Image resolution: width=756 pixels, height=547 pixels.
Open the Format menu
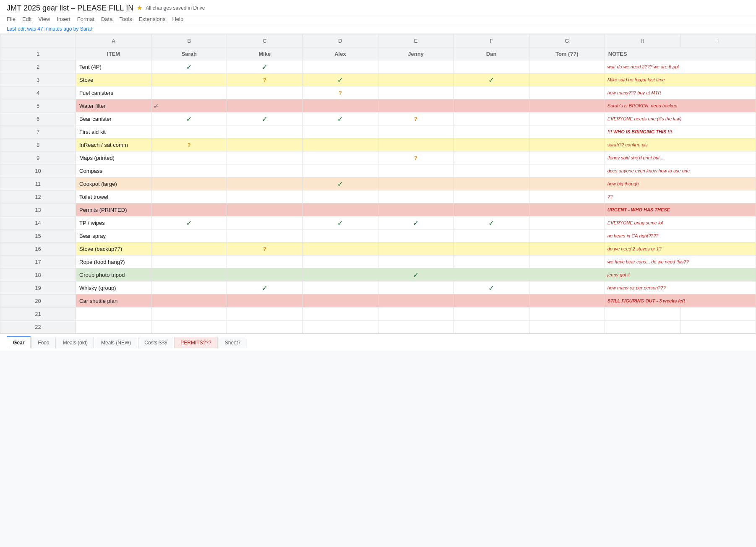pyautogui.click(x=86, y=19)
